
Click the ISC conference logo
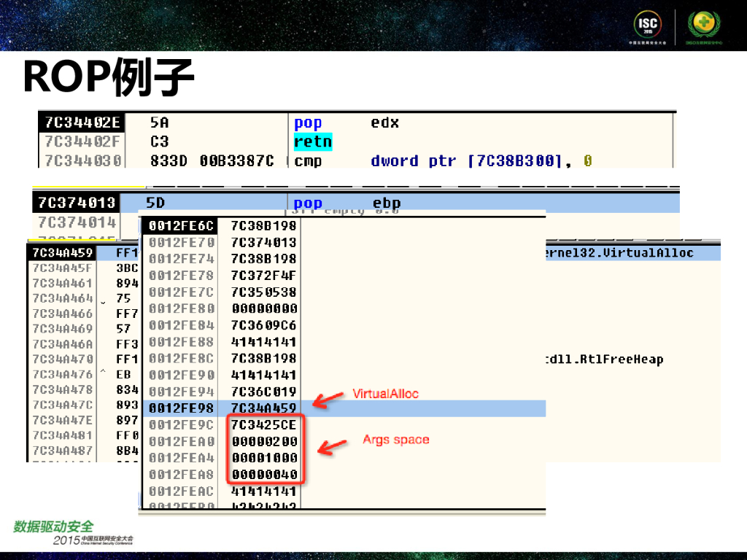coord(648,28)
